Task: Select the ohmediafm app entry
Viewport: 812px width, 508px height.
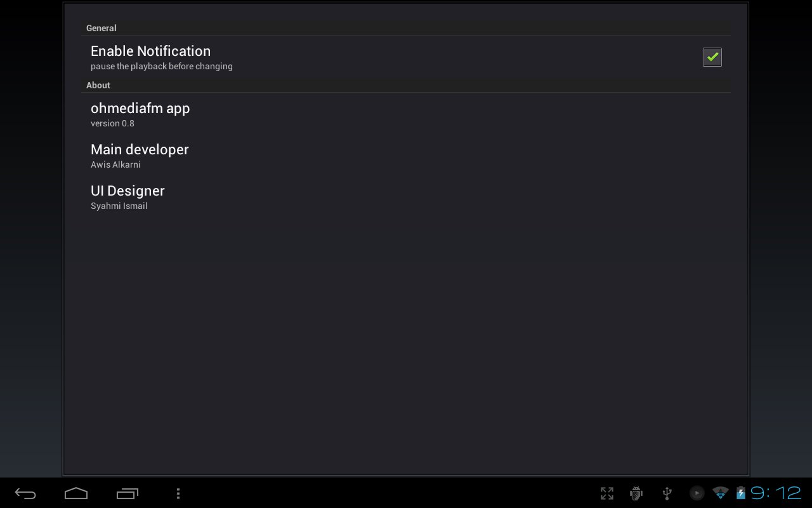Action: pos(406,114)
